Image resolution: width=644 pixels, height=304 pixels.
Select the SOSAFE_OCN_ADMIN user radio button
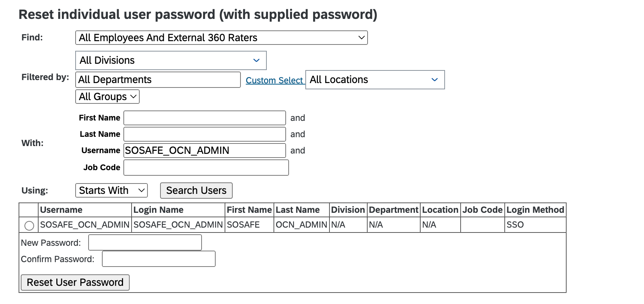pos(29,225)
